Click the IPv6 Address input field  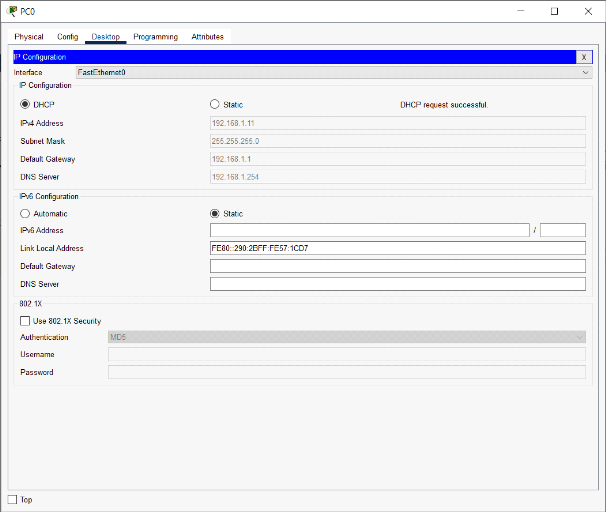(369, 230)
